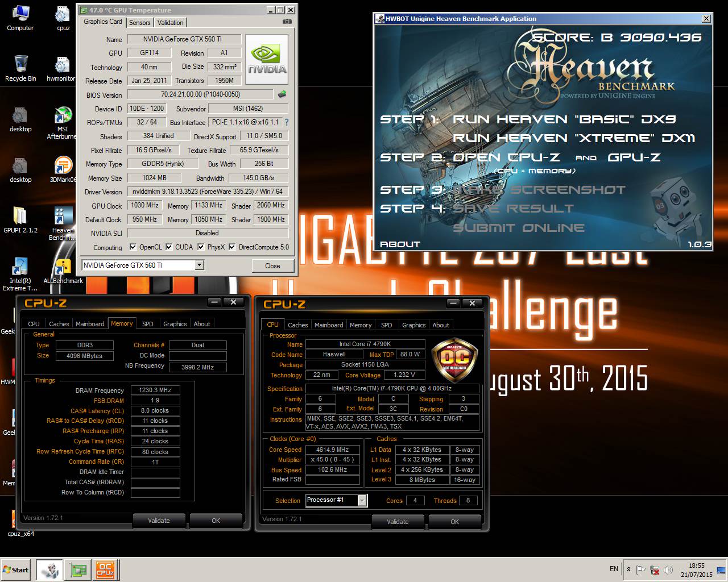Click the GPU Clock value 1030 MHz

tap(145, 205)
